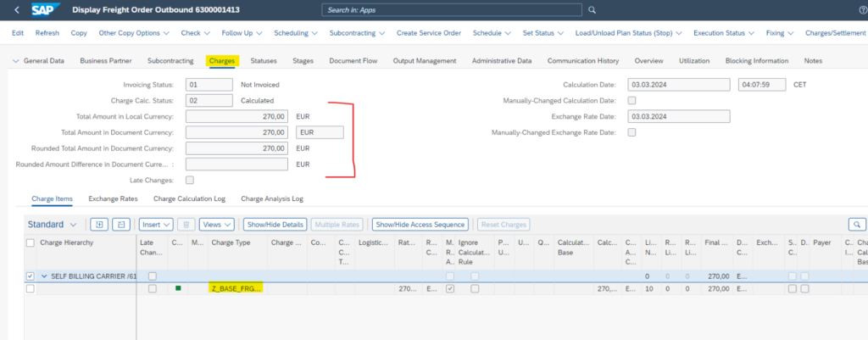Open the Insert dropdown
Image resolution: width=868 pixels, height=340 pixels.
tap(155, 224)
